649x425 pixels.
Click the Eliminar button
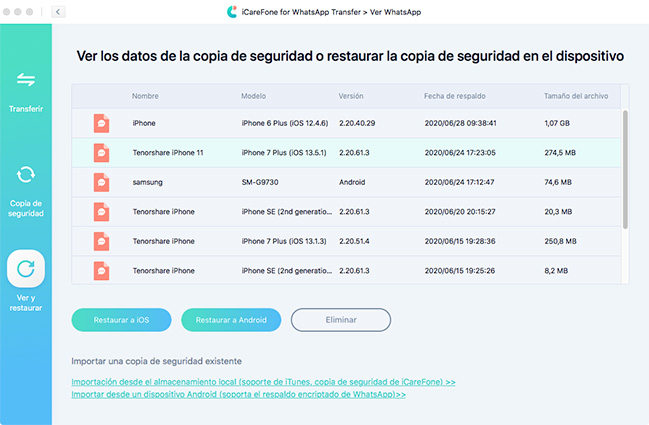point(341,320)
